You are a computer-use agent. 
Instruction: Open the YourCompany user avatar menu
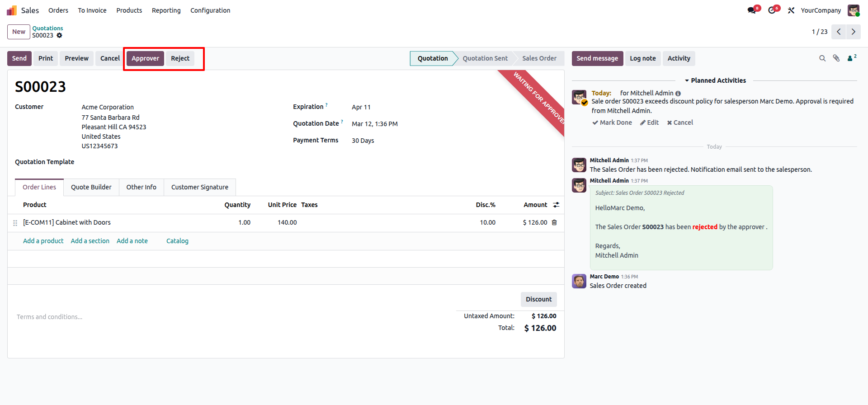853,10
